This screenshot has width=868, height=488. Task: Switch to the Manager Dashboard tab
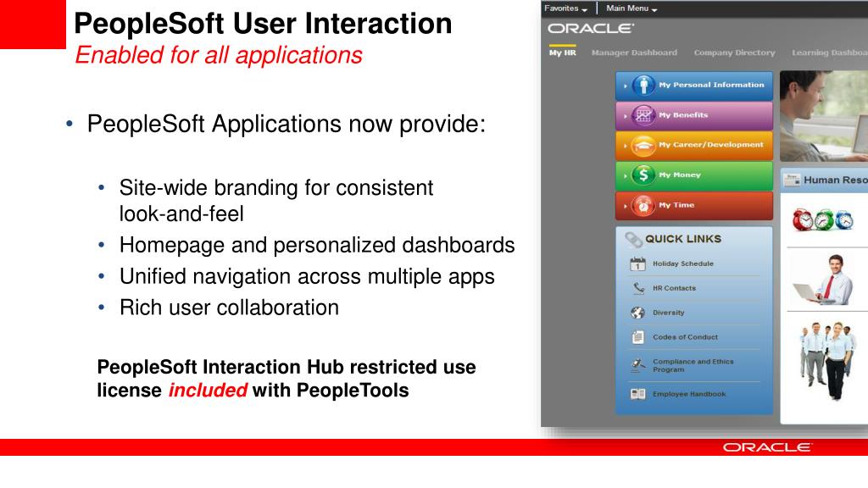(634, 53)
